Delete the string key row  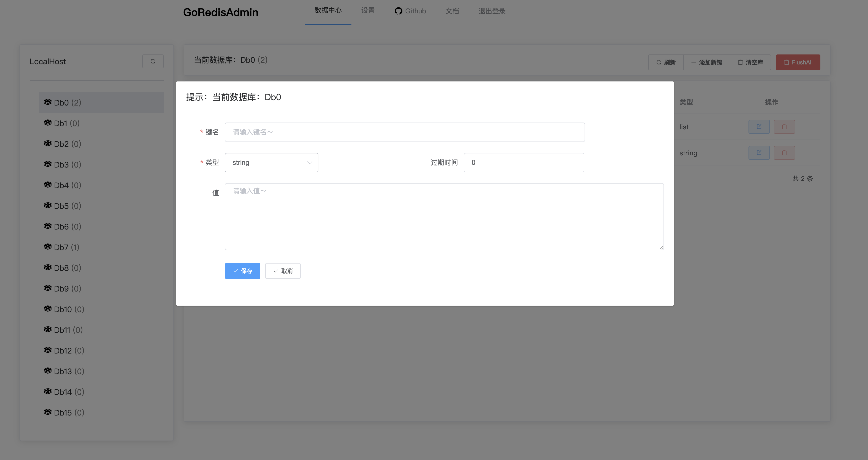784,153
